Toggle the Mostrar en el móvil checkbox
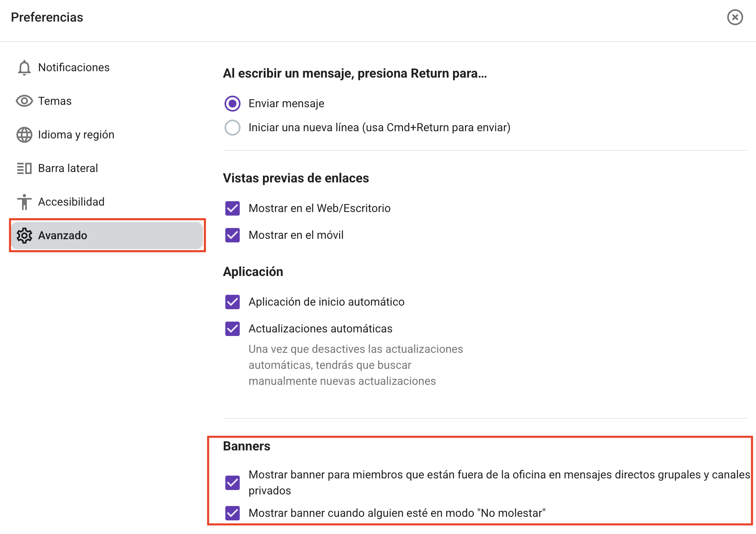Screen dimensions: 756x534 (233, 235)
